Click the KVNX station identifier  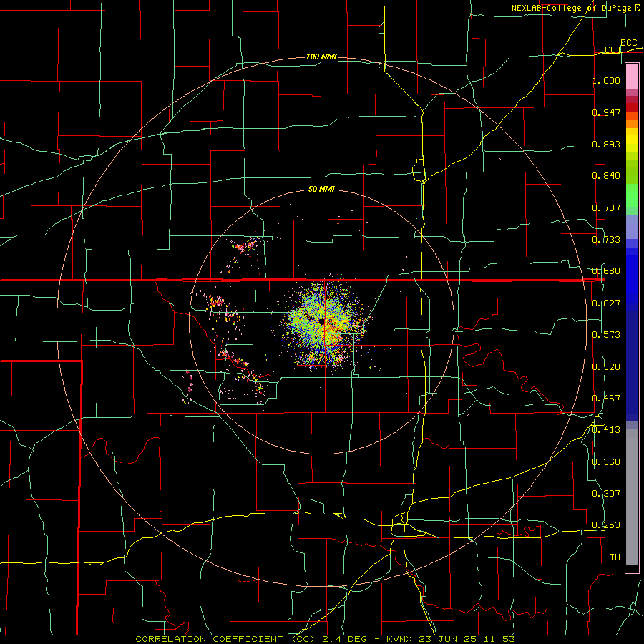point(401,639)
